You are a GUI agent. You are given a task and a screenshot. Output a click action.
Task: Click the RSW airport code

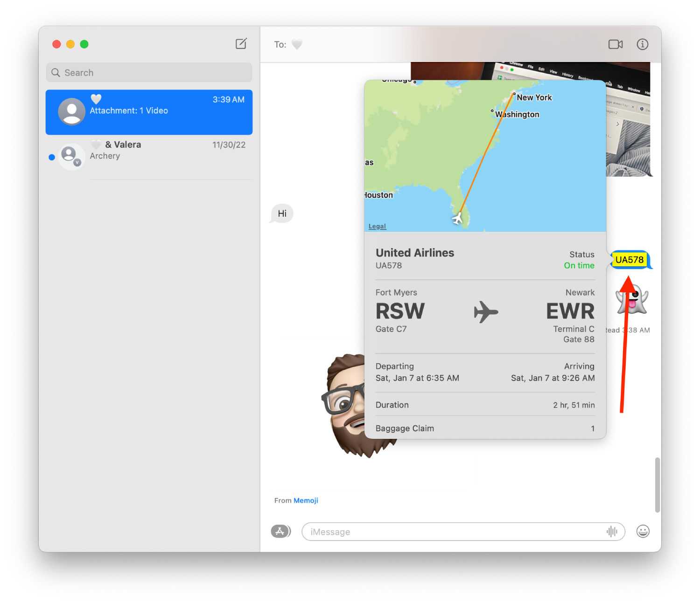400,311
